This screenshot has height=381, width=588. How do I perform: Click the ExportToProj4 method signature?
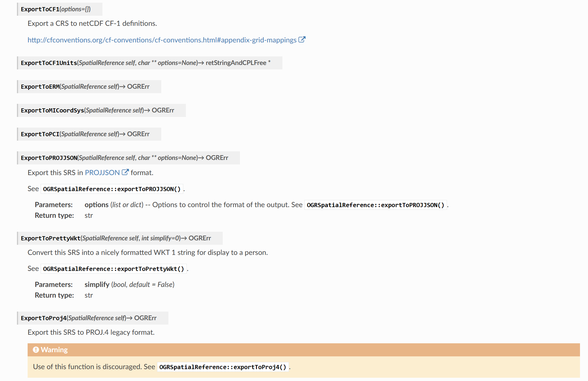pyautogui.click(x=93, y=318)
